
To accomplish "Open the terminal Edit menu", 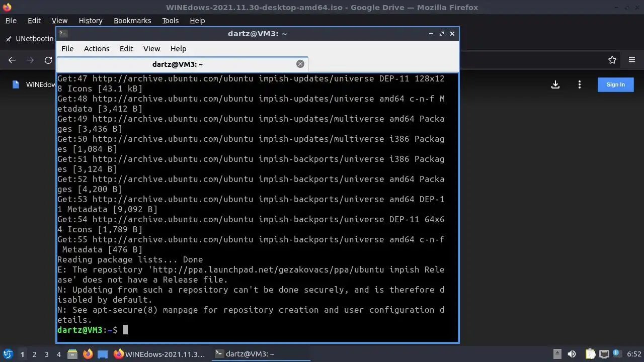I will click(126, 49).
